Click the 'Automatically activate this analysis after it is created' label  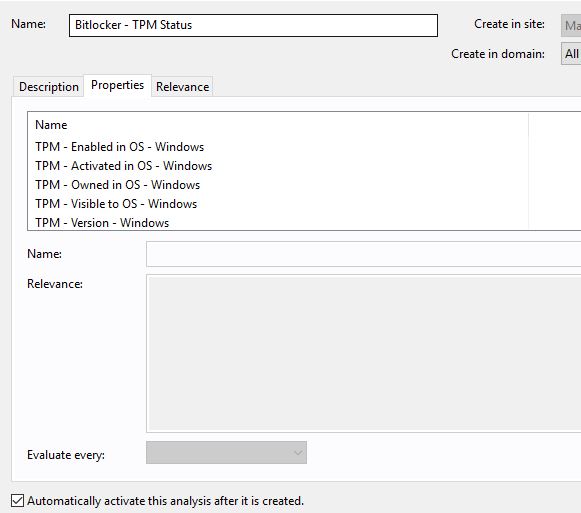point(165,501)
